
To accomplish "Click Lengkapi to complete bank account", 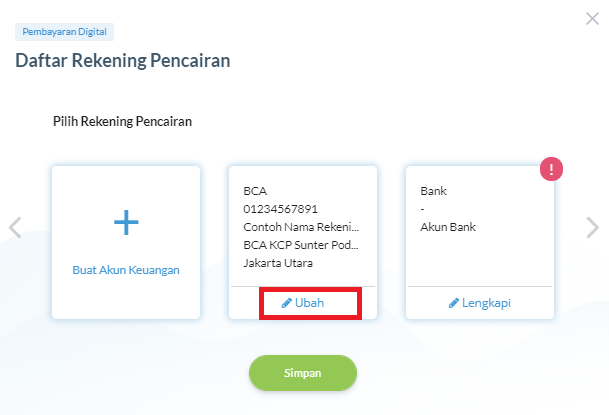I will coord(486,303).
